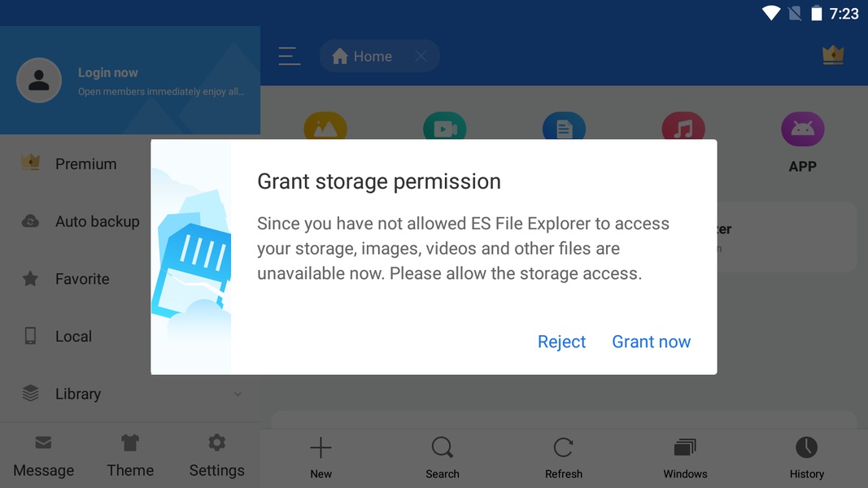Tap Grant now in the permission dialog
The width and height of the screenshot is (868, 488).
651,342
